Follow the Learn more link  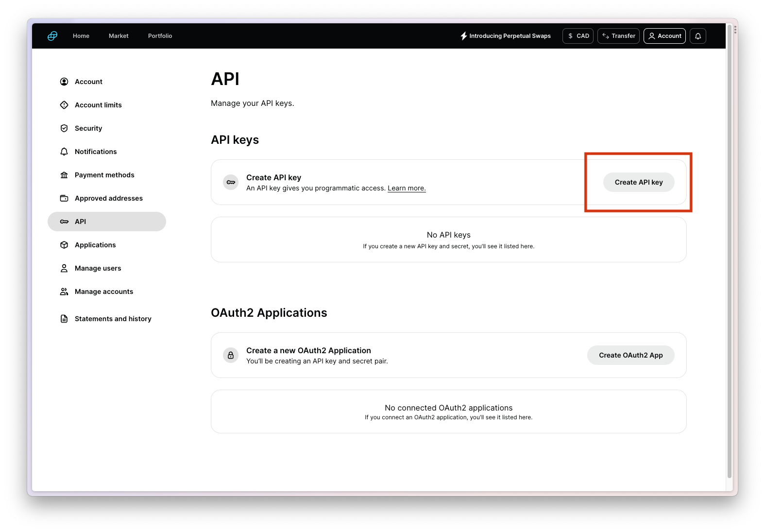click(407, 189)
